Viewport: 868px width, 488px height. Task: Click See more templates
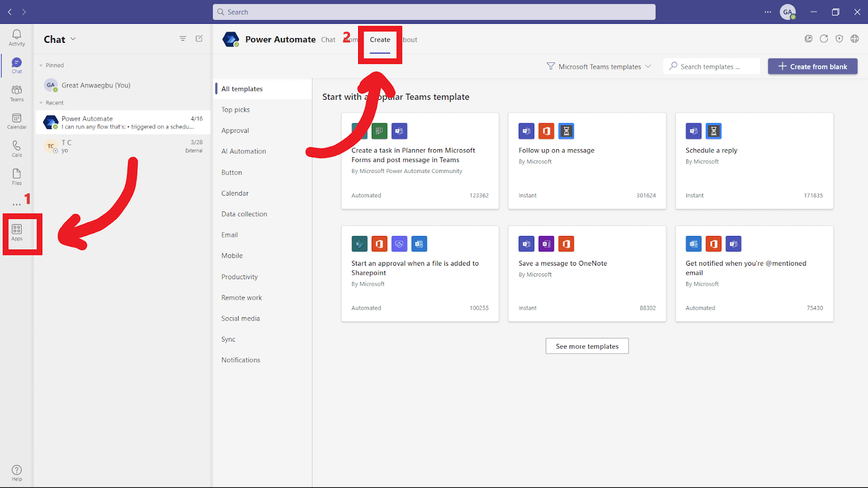(x=586, y=346)
